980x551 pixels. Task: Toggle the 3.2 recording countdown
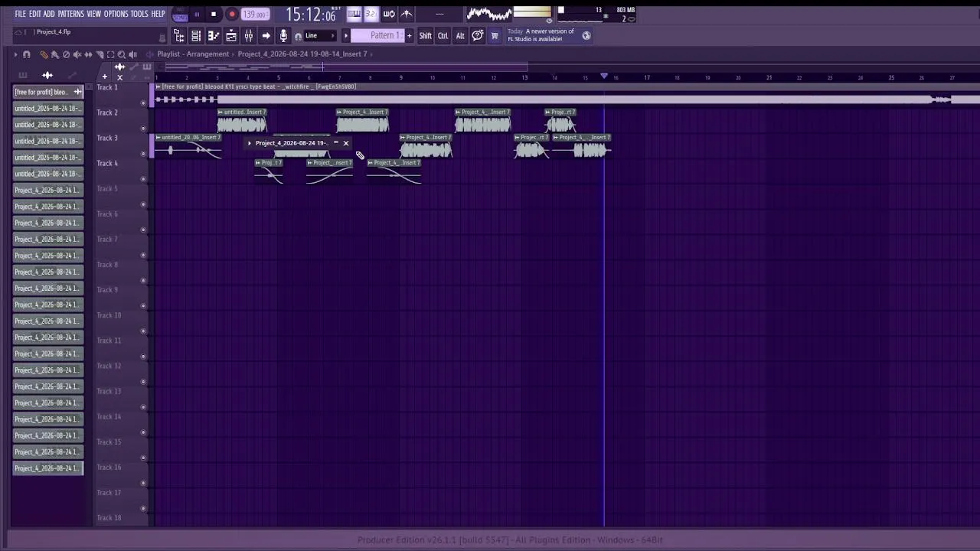[x=371, y=14]
